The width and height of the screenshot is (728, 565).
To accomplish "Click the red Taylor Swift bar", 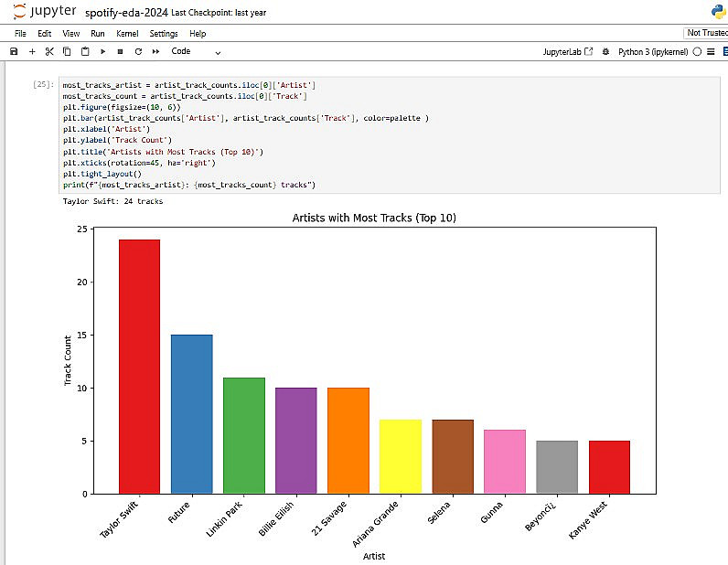I will tap(139, 367).
